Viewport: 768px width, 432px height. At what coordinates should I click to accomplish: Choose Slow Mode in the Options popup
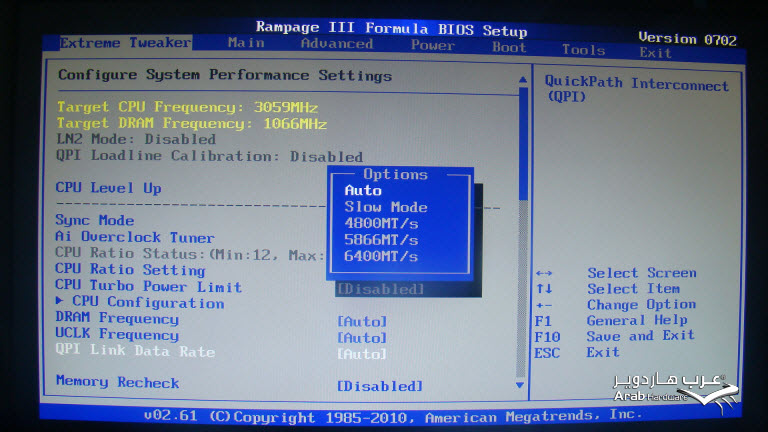[x=385, y=207]
